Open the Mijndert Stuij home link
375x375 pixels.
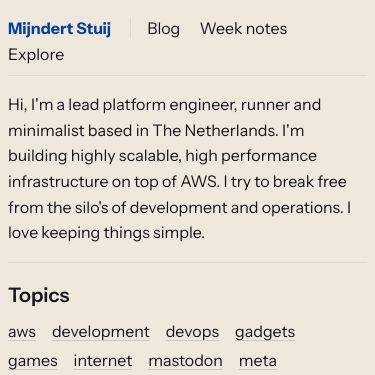click(x=59, y=29)
